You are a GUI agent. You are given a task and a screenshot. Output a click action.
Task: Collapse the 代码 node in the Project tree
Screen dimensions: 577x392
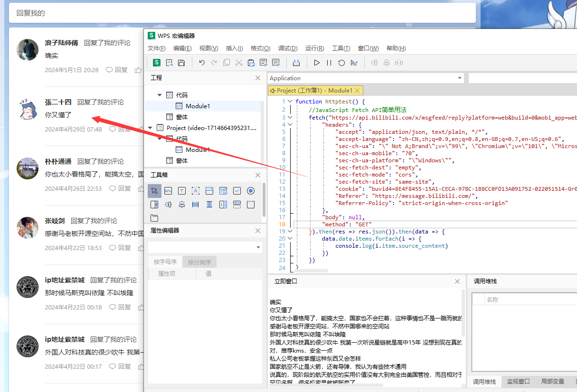tap(160, 94)
